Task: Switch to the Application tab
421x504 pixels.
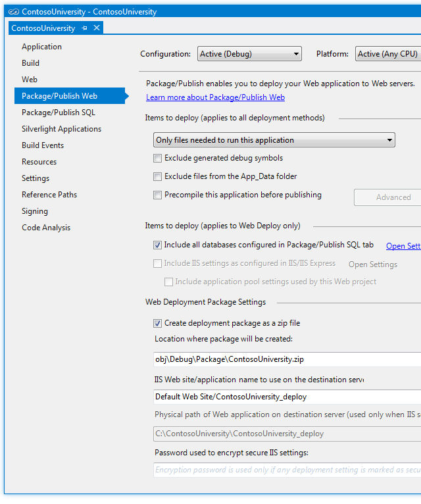Action: pos(41,47)
